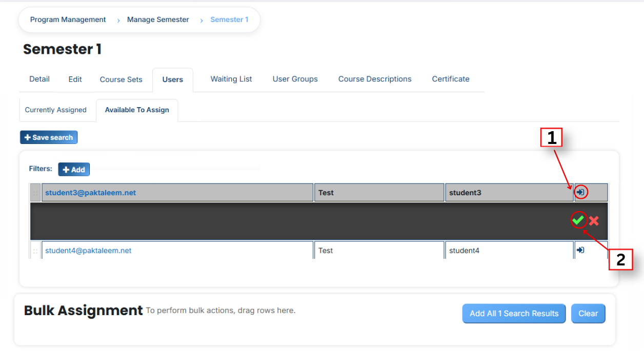
Task: Click the assign icon in student4 row
Action: pyautogui.click(x=580, y=250)
